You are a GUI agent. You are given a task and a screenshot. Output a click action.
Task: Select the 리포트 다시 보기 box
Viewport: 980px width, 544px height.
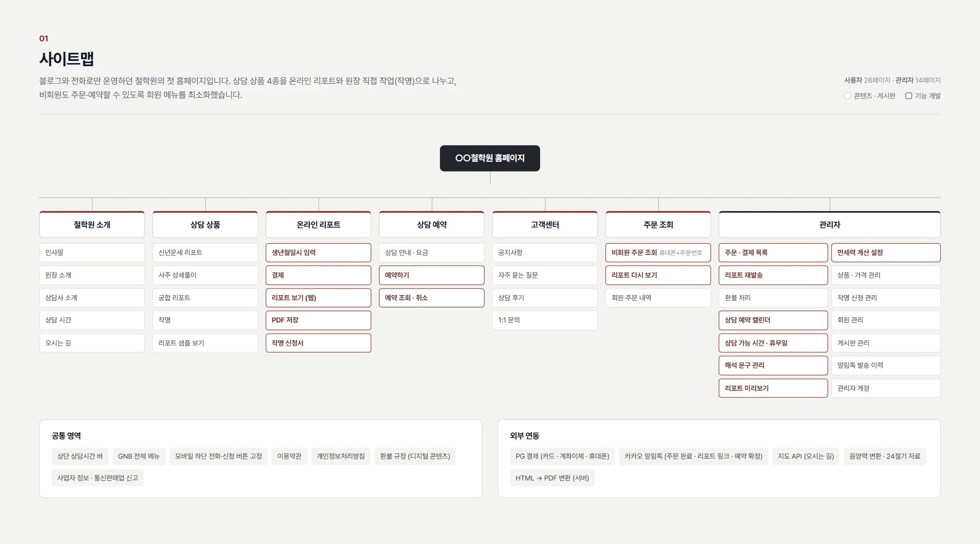click(x=658, y=275)
